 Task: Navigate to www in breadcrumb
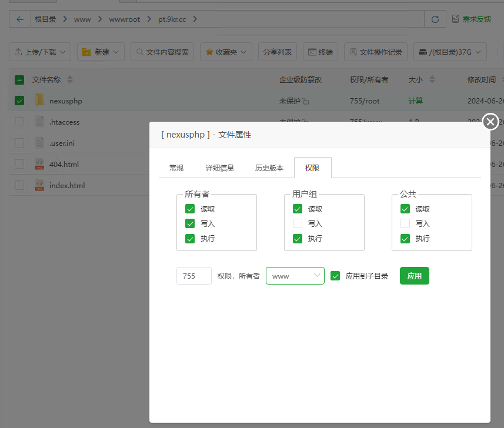82,19
